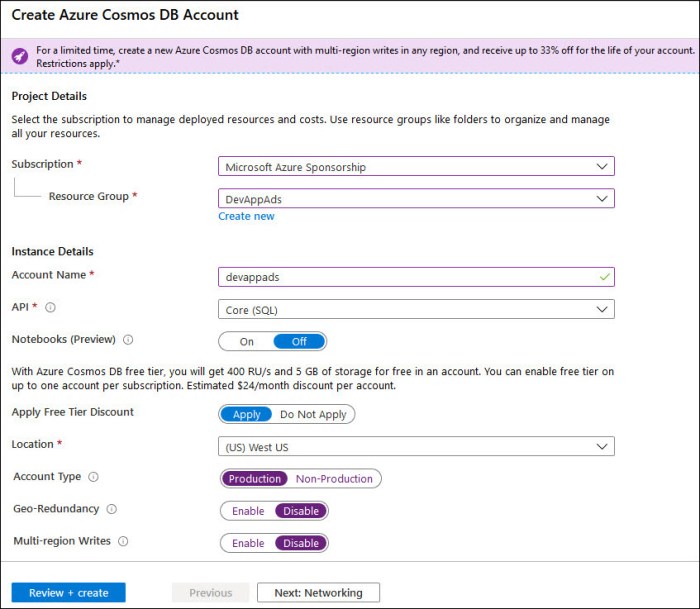
Task: Click the info icon next to Multi-region Writes
Action: [x=123, y=541]
